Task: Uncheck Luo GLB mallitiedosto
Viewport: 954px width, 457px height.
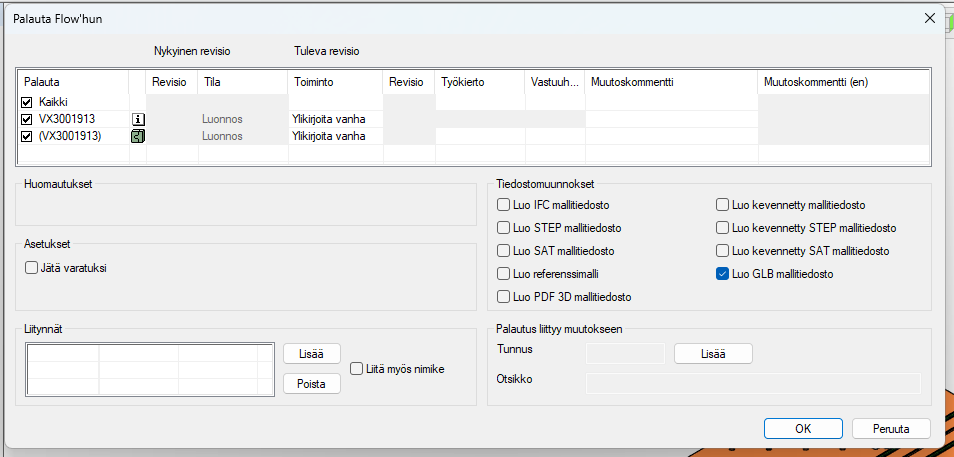Action: click(723, 274)
